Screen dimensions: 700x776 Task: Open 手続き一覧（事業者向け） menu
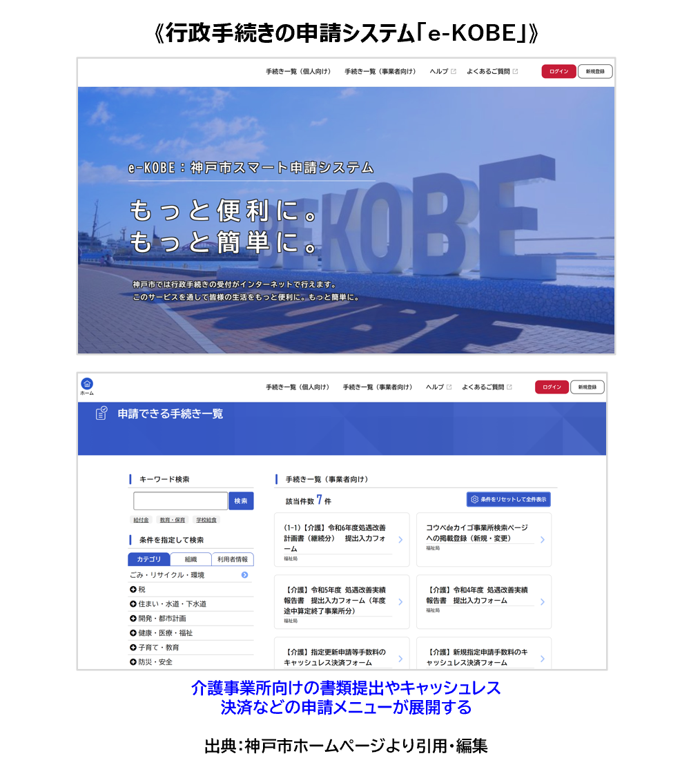(378, 387)
